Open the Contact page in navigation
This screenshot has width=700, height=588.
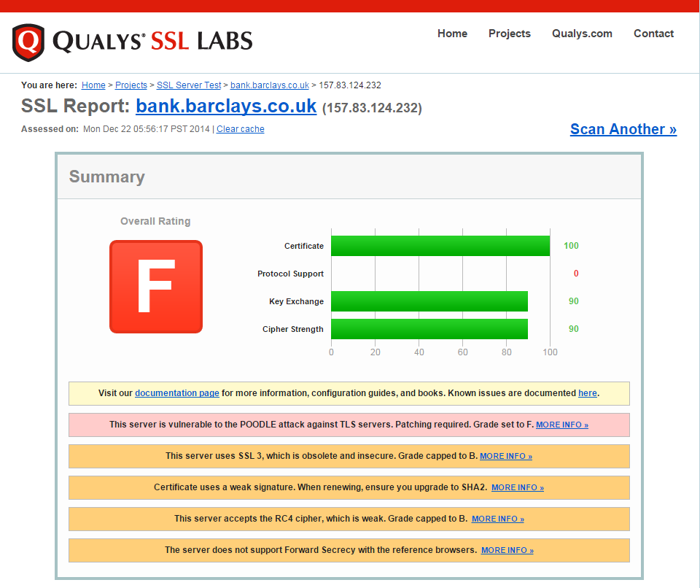pyautogui.click(x=653, y=34)
